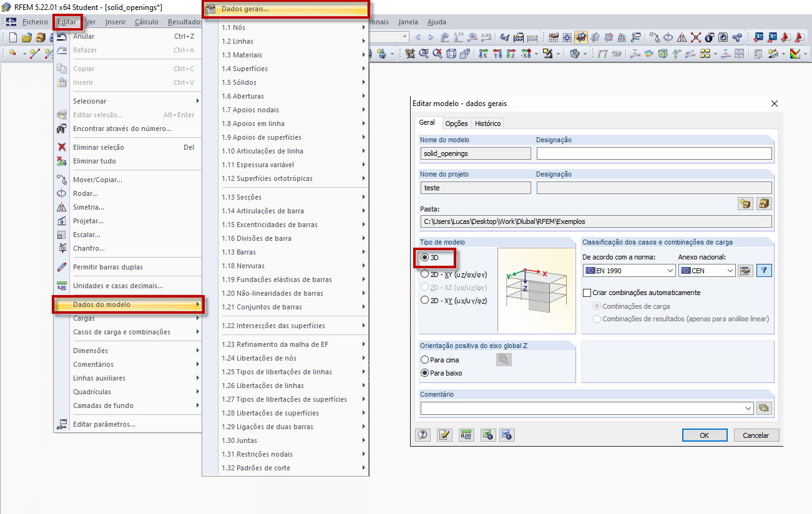Open the Ficheiro menu
The width and height of the screenshot is (812, 514).
pos(35,22)
